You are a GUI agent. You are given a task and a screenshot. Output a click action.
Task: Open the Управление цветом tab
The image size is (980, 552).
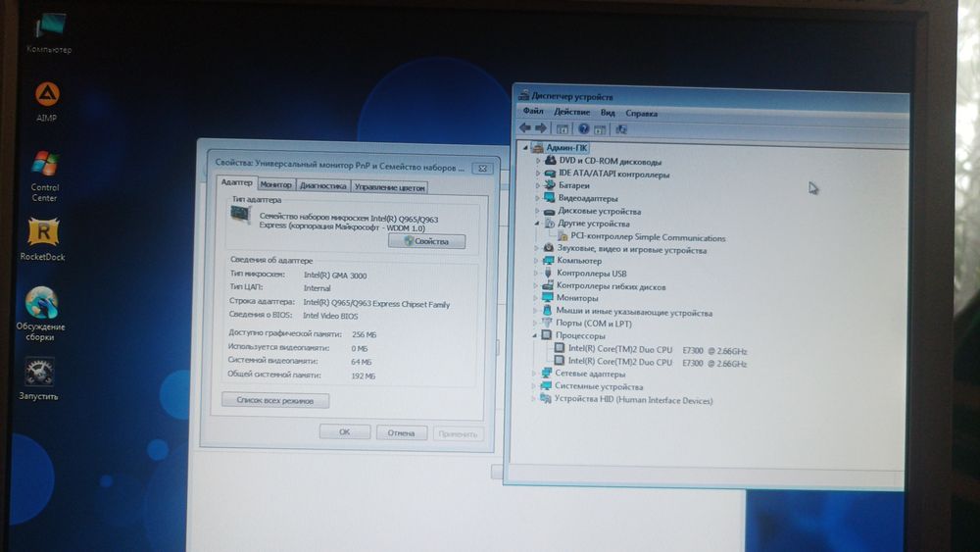pos(389,187)
